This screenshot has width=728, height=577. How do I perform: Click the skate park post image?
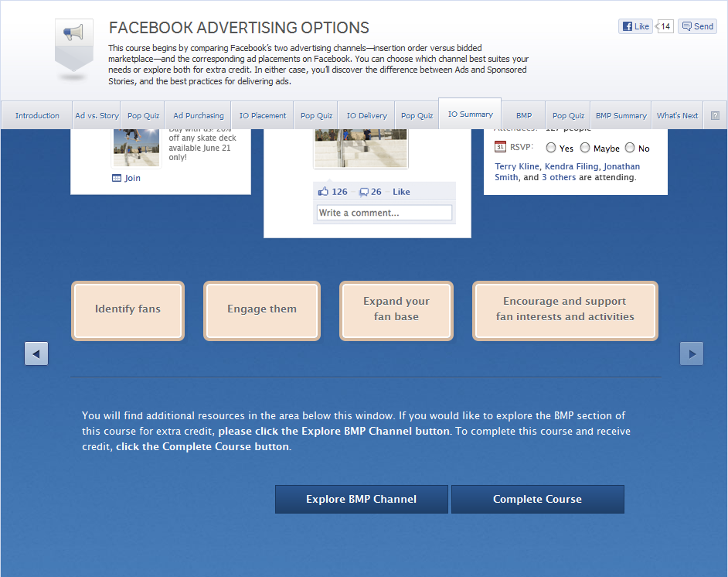(361, 149)
